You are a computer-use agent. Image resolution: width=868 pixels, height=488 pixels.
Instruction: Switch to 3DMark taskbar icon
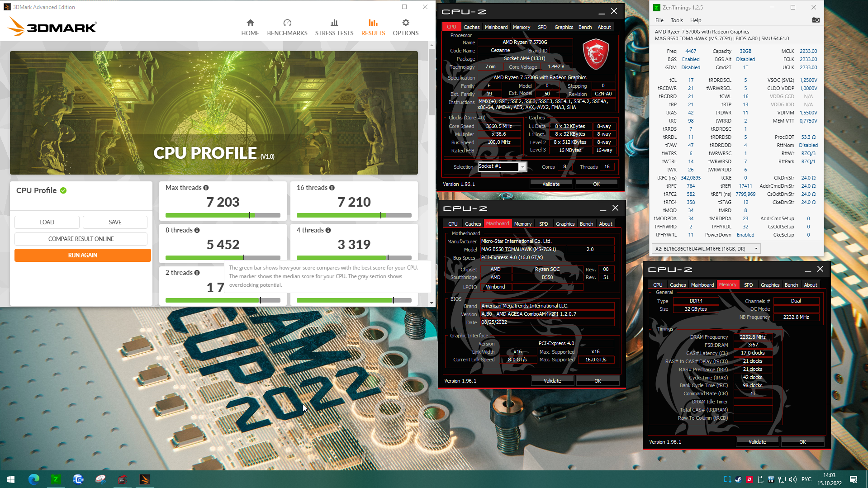(x=145, y=479)
